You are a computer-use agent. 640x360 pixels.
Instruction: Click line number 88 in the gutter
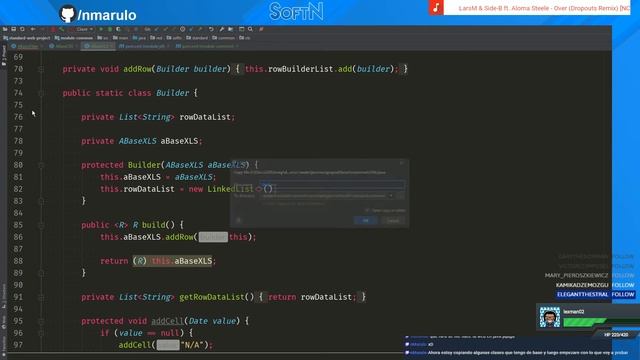coord(18,261)
